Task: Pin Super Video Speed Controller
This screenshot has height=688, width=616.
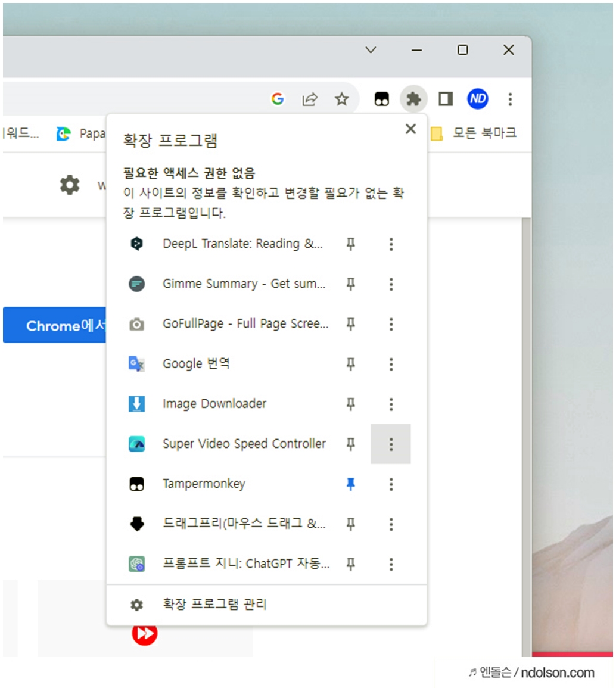Action: pos(350,444)
